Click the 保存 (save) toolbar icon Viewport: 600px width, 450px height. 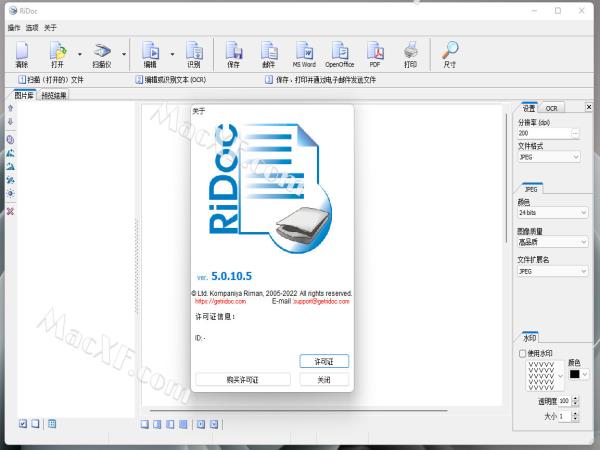coord(233,55)
